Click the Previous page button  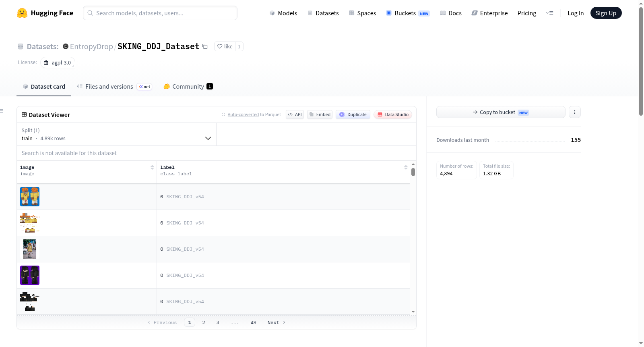[x=162, y=322]
